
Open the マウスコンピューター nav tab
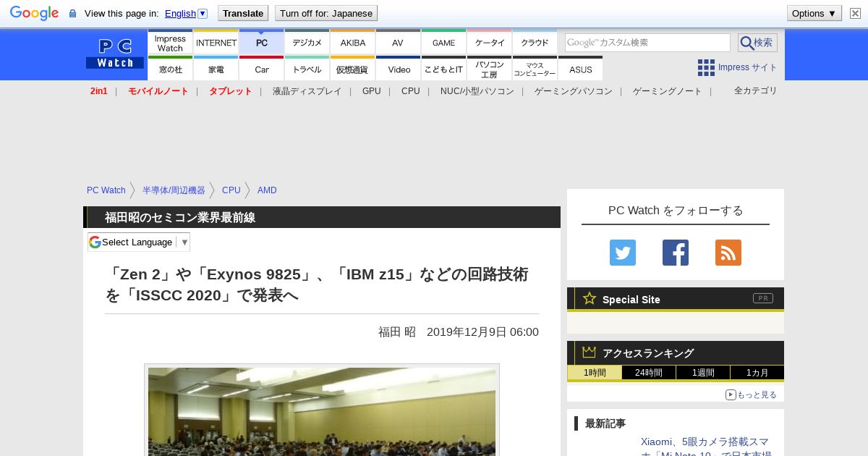(x=535, y=69)
